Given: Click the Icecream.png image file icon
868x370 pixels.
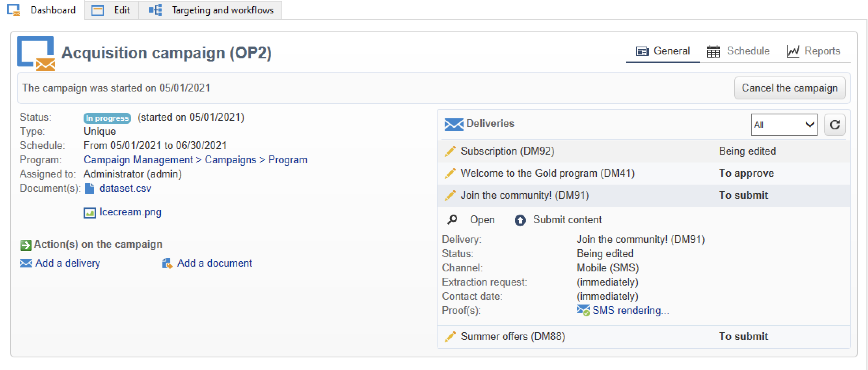Looking at the screenshot, I should (x=90, y=213).
